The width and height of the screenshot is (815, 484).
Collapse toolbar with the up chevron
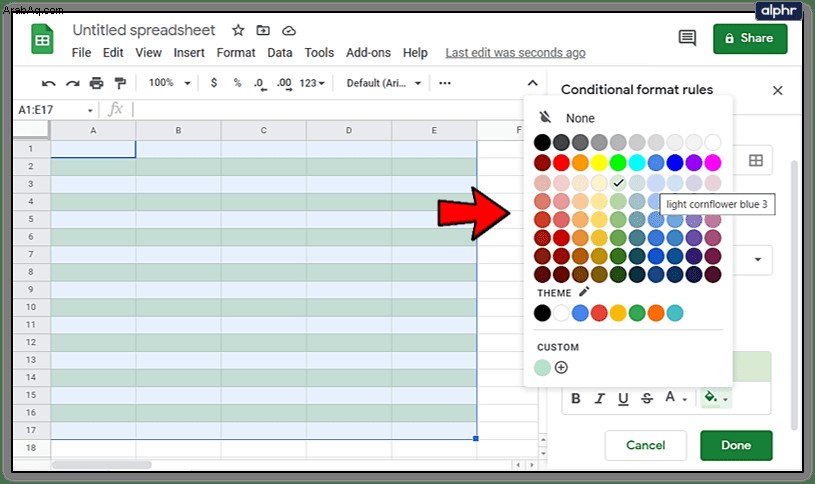pyautogui.click(x=532, y=83)
